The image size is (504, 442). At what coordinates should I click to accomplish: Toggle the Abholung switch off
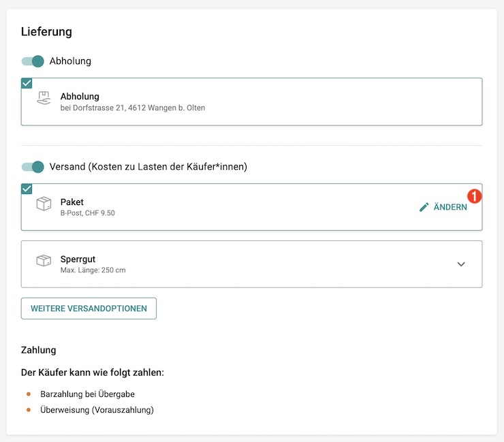coord(33,61)
